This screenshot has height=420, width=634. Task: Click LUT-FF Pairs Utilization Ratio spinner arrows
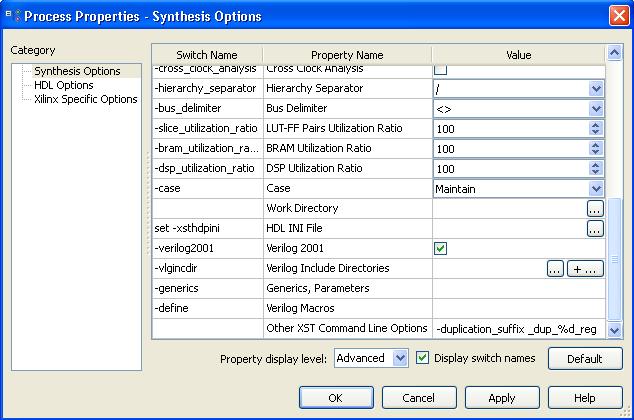pos(596,129)
